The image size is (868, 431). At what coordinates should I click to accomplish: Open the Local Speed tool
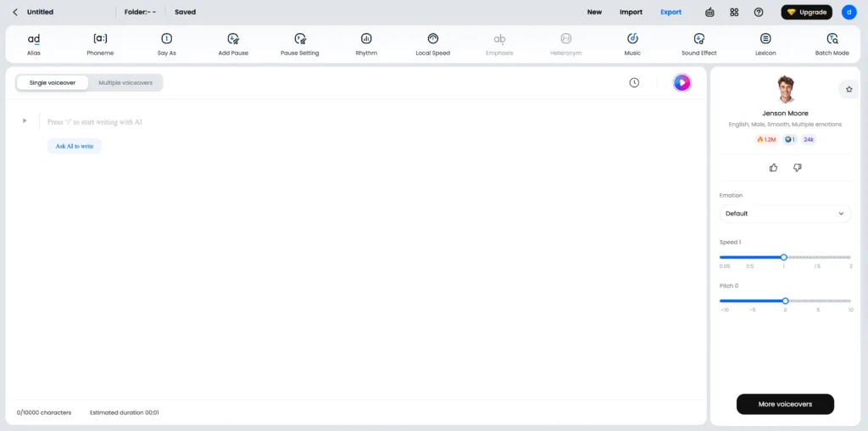click(433, 39)
